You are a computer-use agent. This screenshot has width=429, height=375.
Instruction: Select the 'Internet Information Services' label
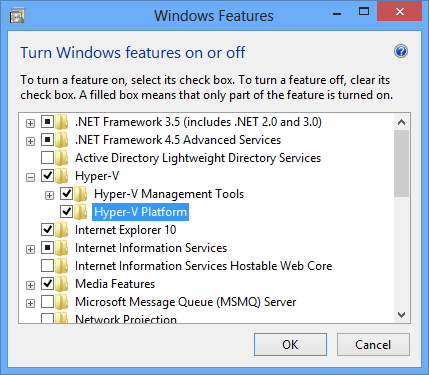coord(151,248)
